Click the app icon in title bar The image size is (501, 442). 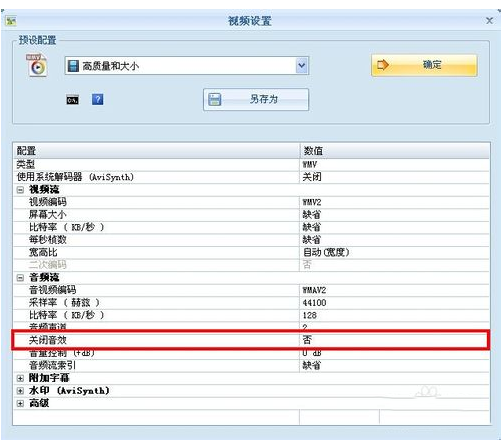pyautogui.click(x=11, y=21)
